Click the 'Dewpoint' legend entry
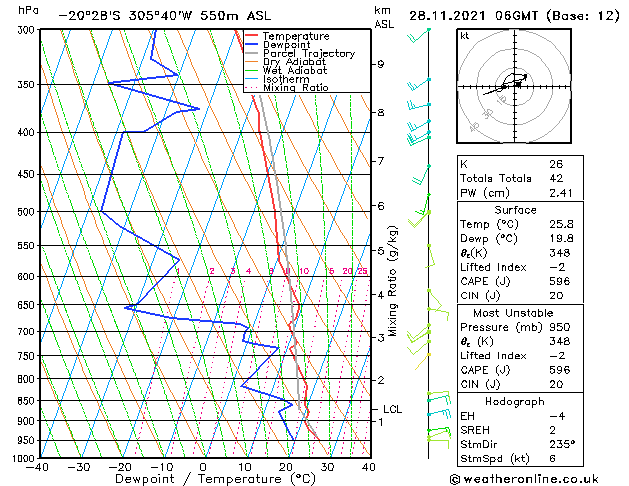Image resolution: width=629 pixels, height=486 pixels. coord(278,45)
